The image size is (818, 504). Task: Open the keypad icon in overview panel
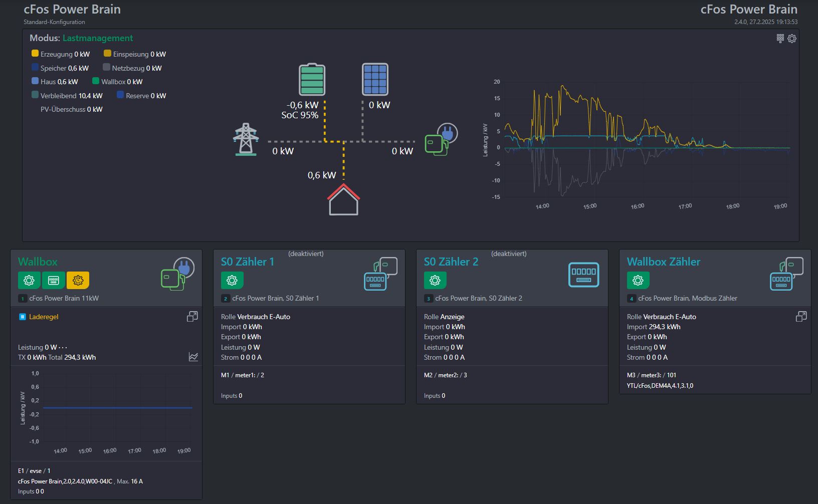pyautogui.click(x=780, y=39)
